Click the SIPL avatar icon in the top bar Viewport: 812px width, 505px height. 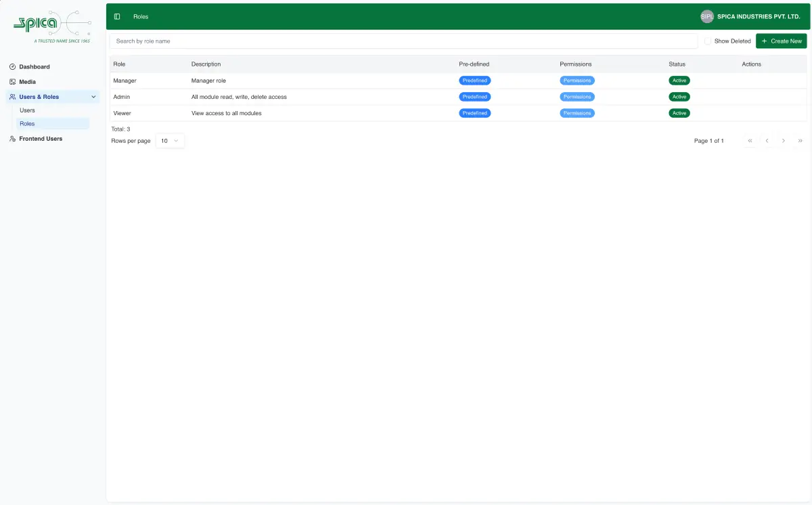(x=706, y=16)
